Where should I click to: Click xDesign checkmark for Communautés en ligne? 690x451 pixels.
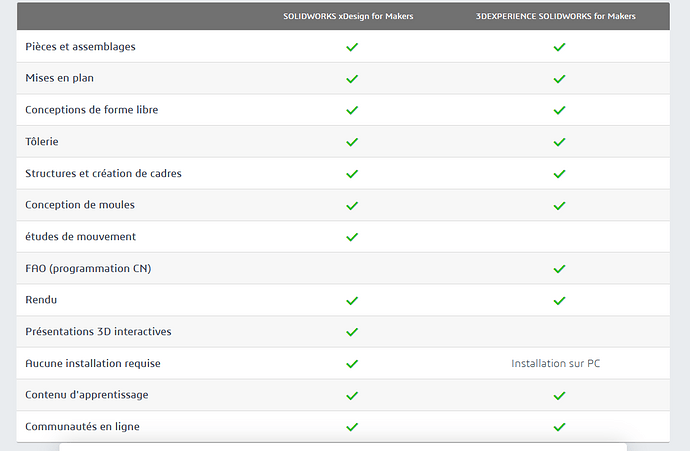click(x=352, y=427)
